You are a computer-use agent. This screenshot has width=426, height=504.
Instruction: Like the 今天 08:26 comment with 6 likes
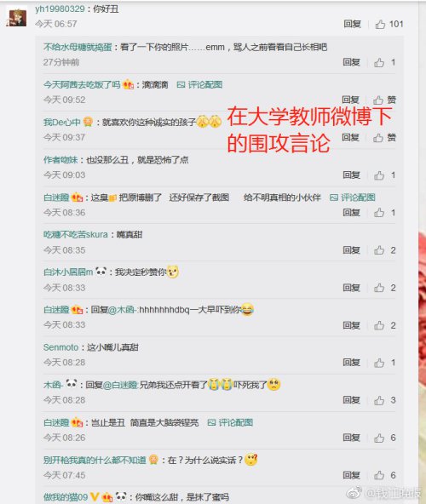[379, 438]
